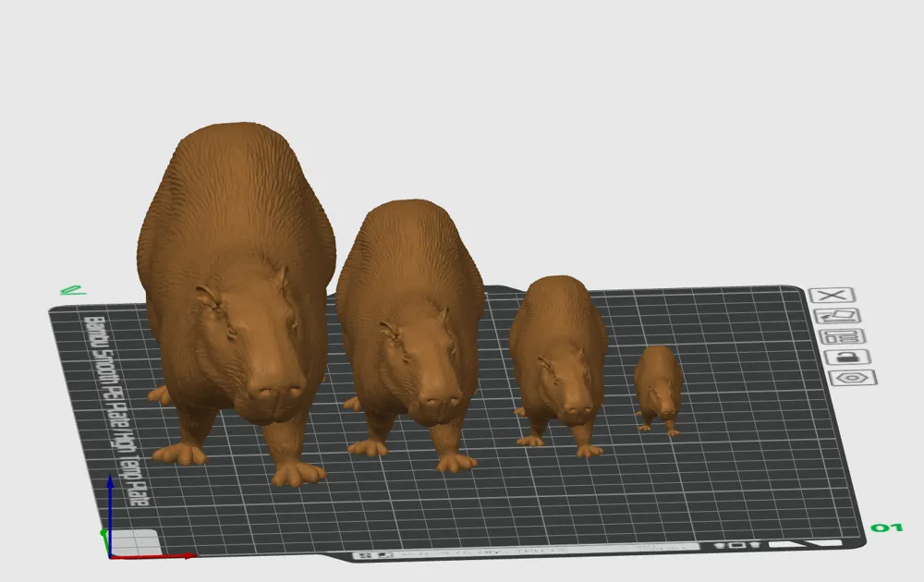Open plate settings hexagon icon

click(853, 378)
